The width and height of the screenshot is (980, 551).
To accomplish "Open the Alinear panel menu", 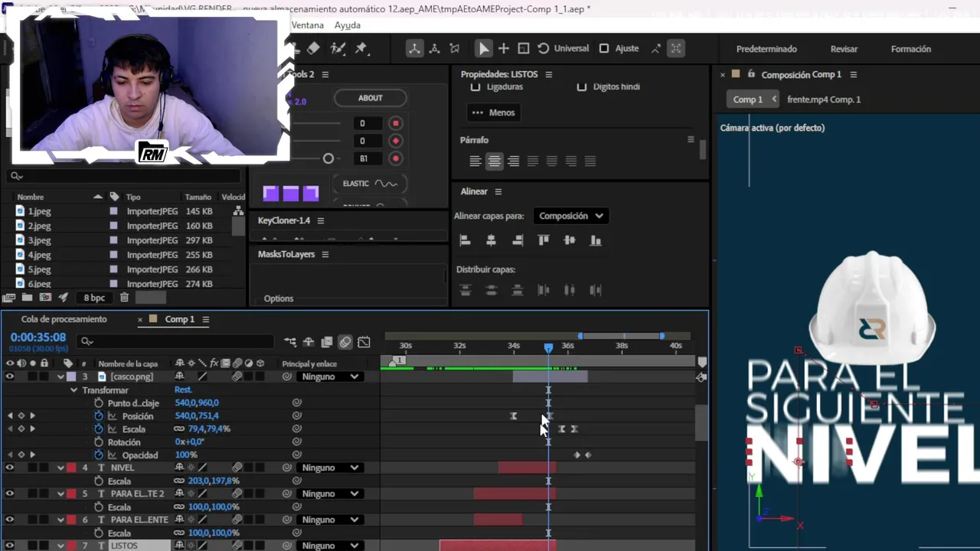I will point(498,191).
